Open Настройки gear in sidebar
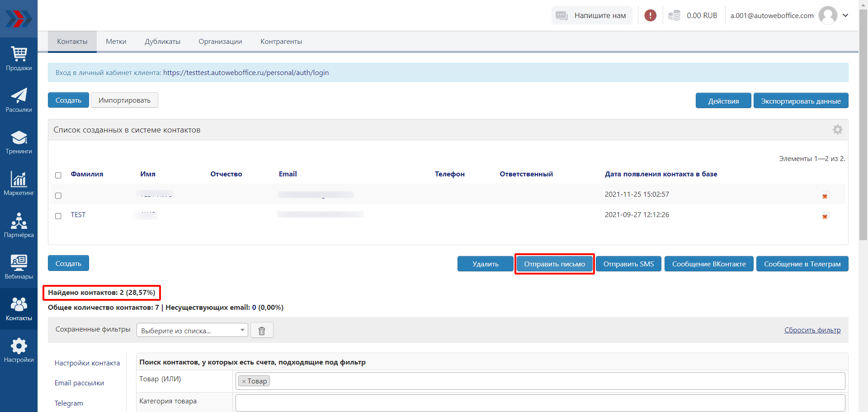 (x=19, y=350)
